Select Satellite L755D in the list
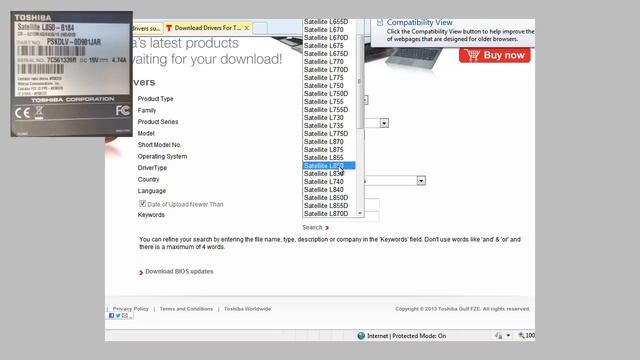This screenshot has height=360, width=640. pos(329,110)
